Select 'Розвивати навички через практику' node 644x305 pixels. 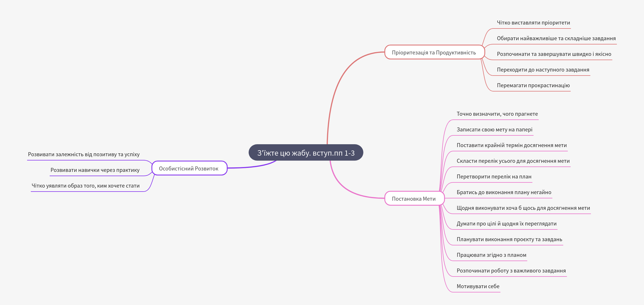95,170
